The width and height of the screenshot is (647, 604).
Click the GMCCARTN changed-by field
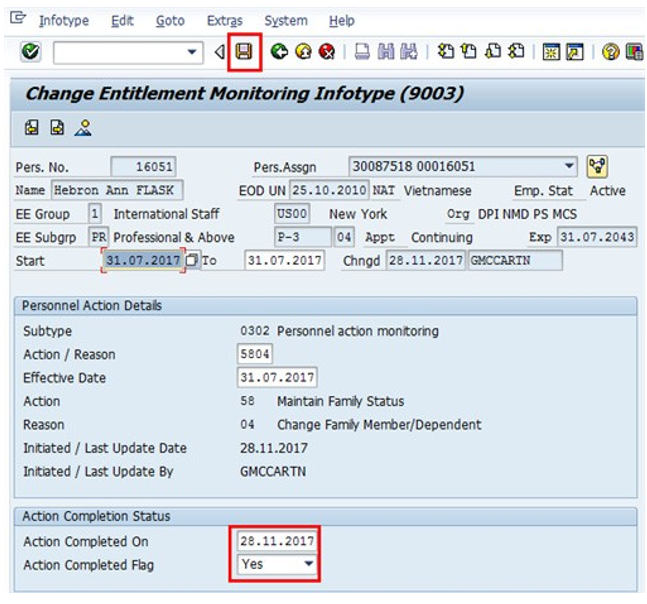coord(515,260)
